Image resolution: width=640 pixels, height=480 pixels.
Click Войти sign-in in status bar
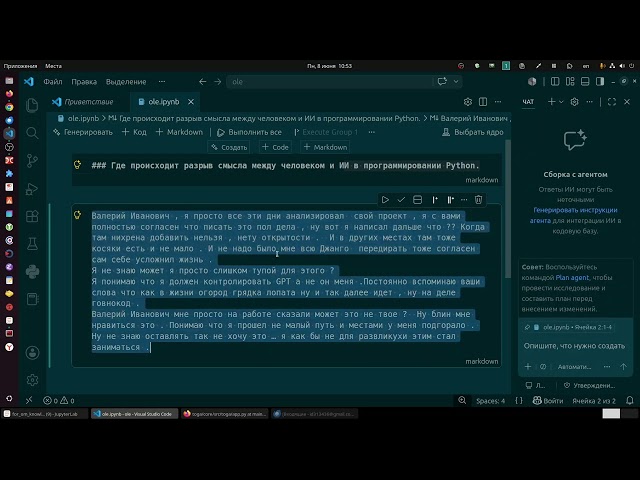click(548, 401)
